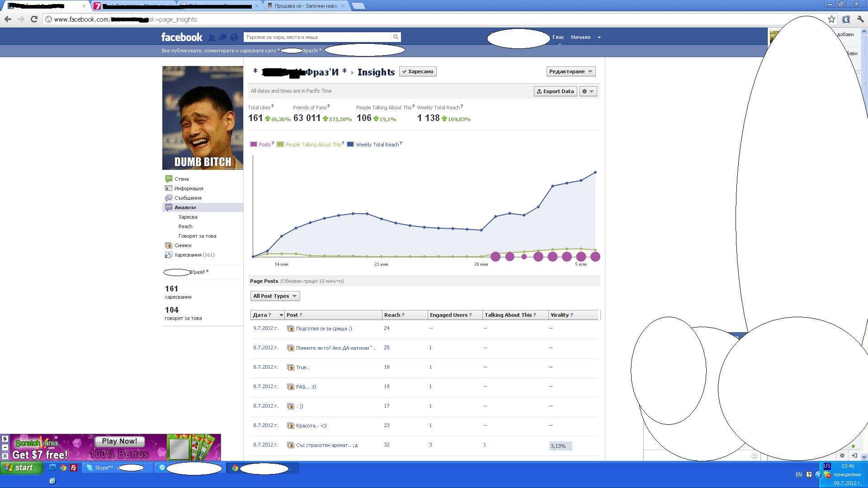Toggle Posts series in chart legend

[262, 145]
